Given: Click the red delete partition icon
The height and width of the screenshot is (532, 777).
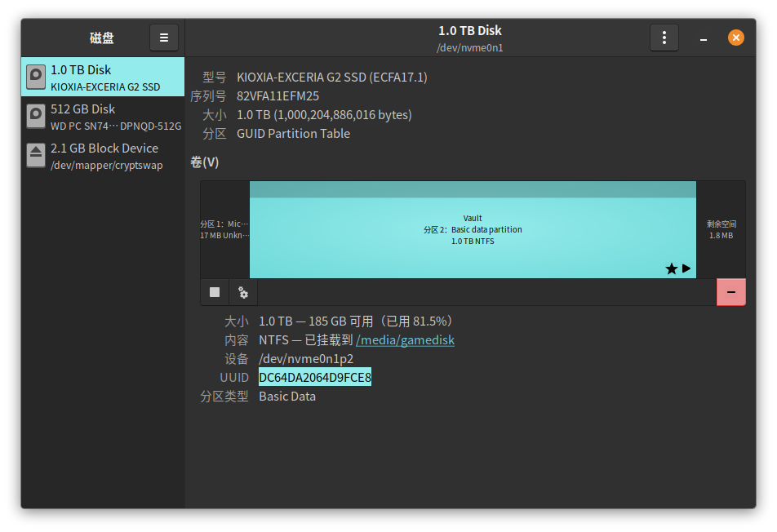Looking at the screenshot, I should click(730, 292).
